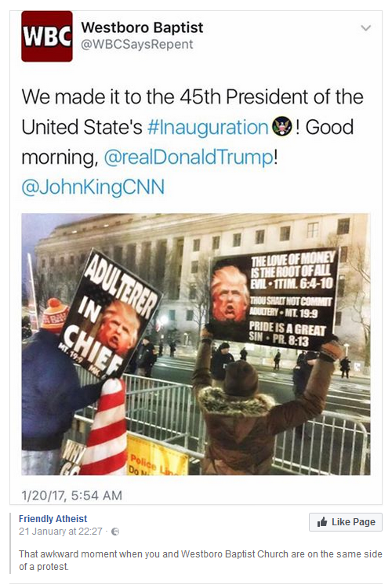Open the Friendly Atheist page link
Viewport: 392px width, 588px height.
click(53, 519)
